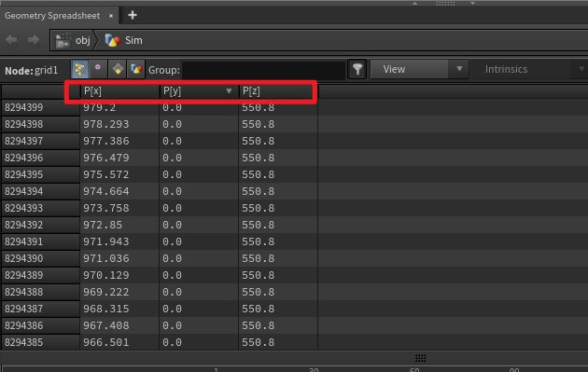Select row 8294397
Screen dimensions: 588x372
(x=40, y=141)
